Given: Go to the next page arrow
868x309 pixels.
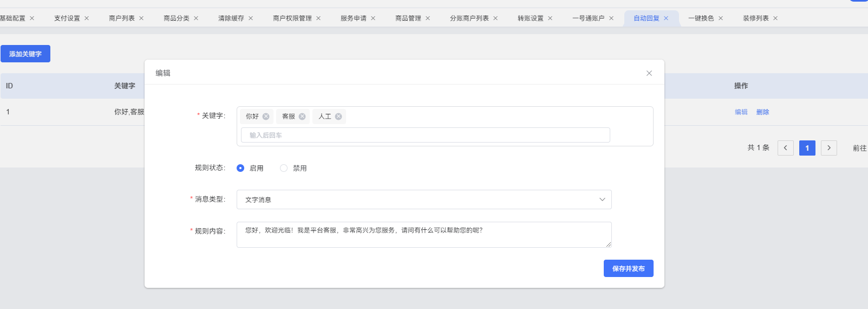Looking at the screenshot, I should (x=828, y=148).
